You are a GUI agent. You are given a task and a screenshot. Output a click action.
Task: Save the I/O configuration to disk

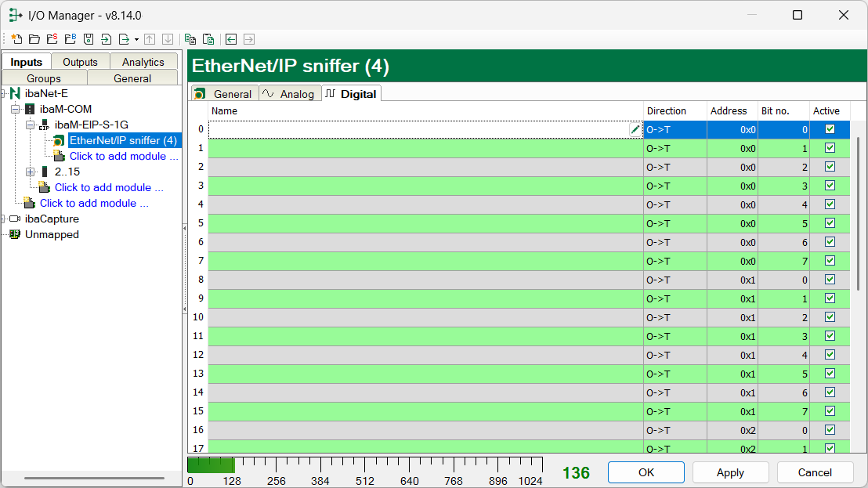click(x=88, y=39)
